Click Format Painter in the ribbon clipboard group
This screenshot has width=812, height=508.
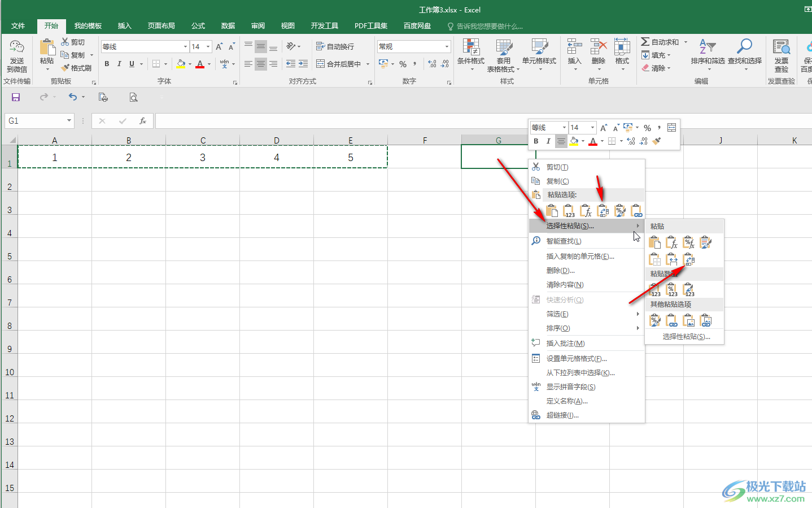point(77,68)
